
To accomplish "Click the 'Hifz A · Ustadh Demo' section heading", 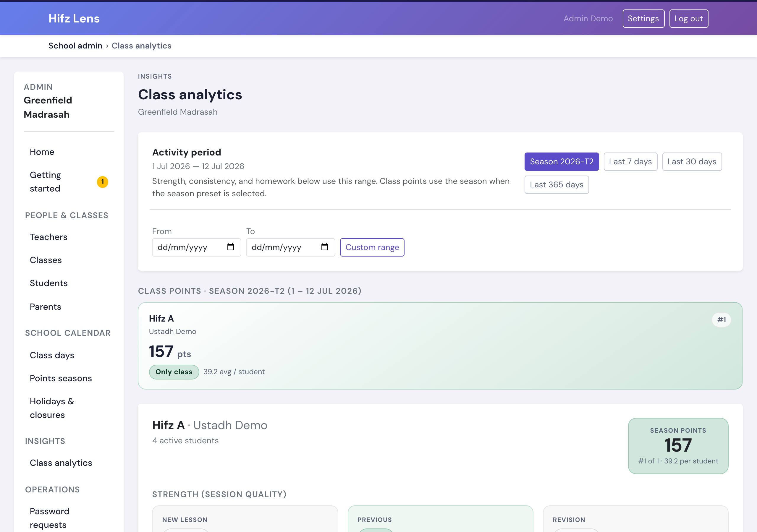I will [x=210, y=425].
